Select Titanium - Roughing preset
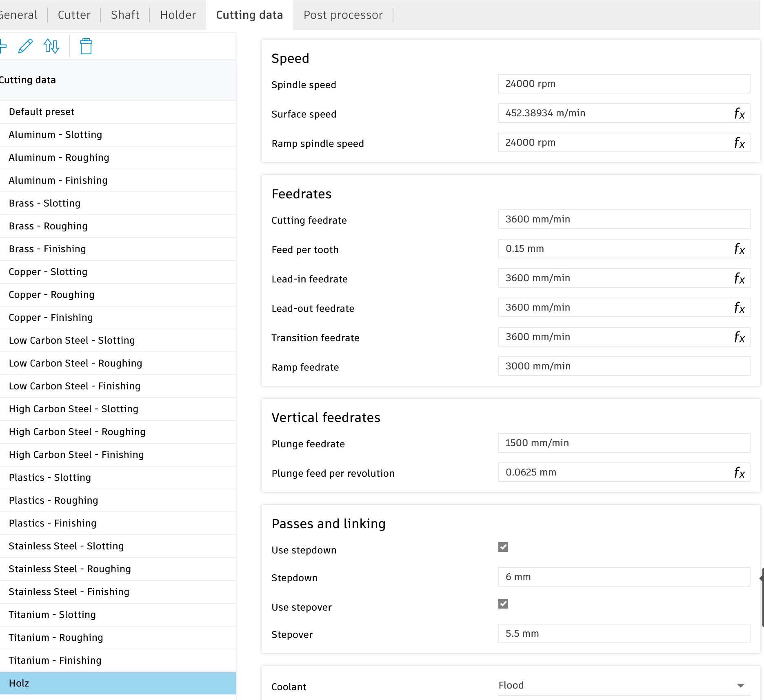The image size is (764, 700). click(x=118, y=638)
